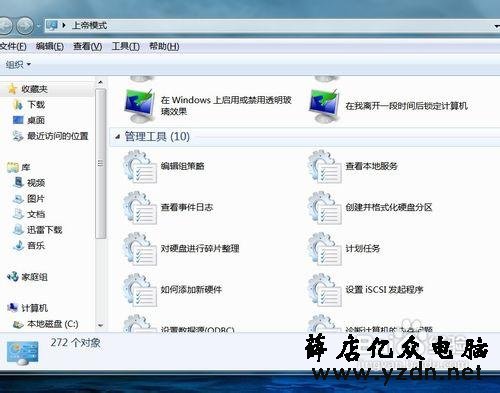Collapse the 管理工具 (10) group

click(x=117, y=137)
